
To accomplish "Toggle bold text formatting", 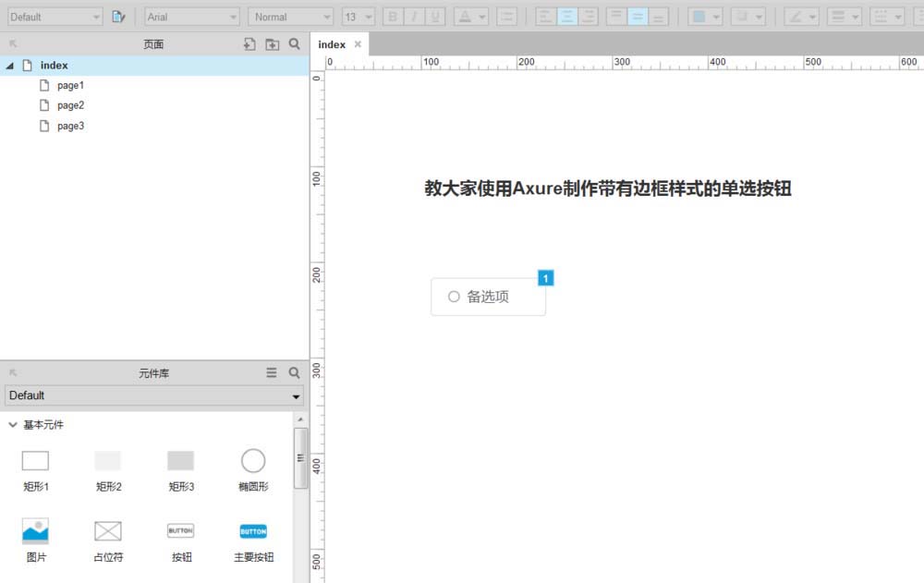I will coord(393,18).
